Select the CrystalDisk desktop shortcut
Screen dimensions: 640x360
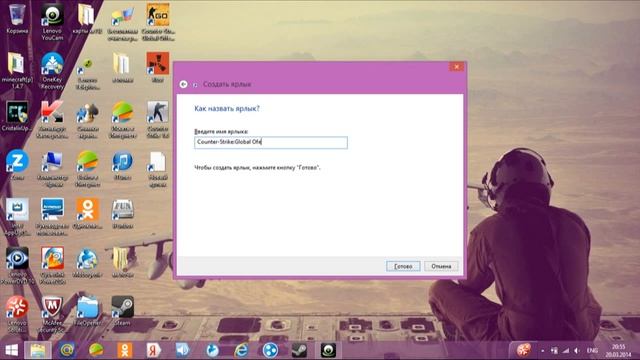[17, 116]
